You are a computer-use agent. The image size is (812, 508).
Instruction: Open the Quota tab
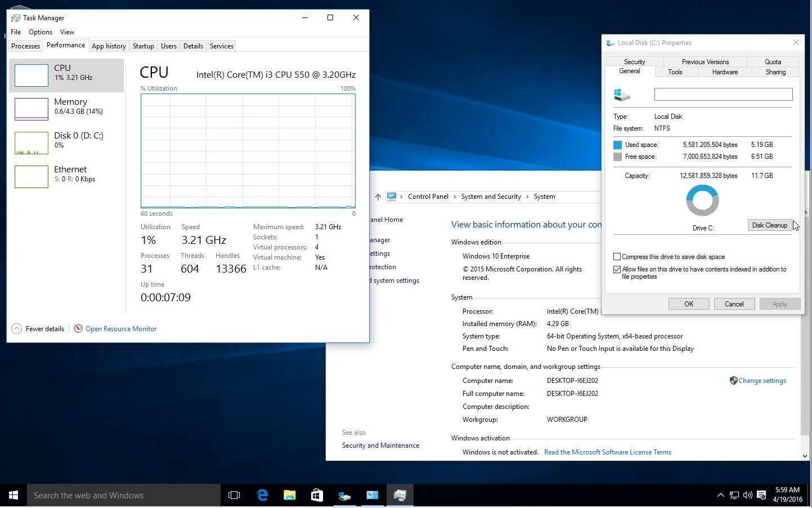pyautogui.click(x=773, y=62)
